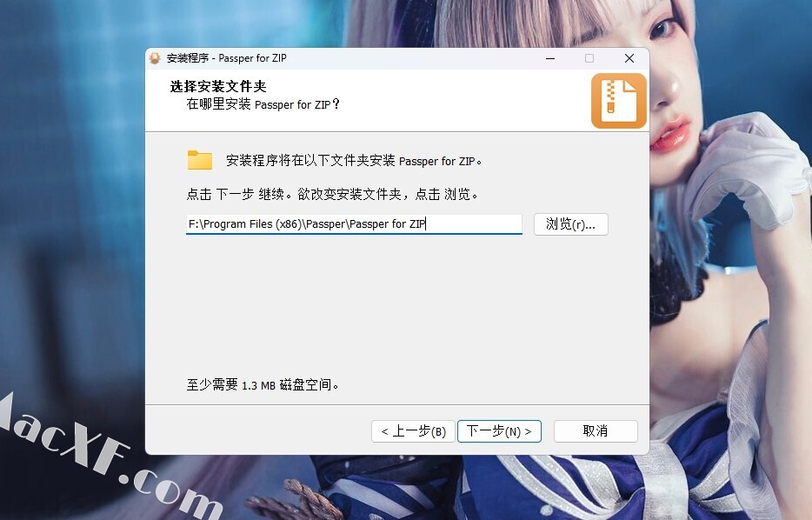Click the text 点击 下一步 继续
Viewport: 812px width, 520px height.
[236, 194]
